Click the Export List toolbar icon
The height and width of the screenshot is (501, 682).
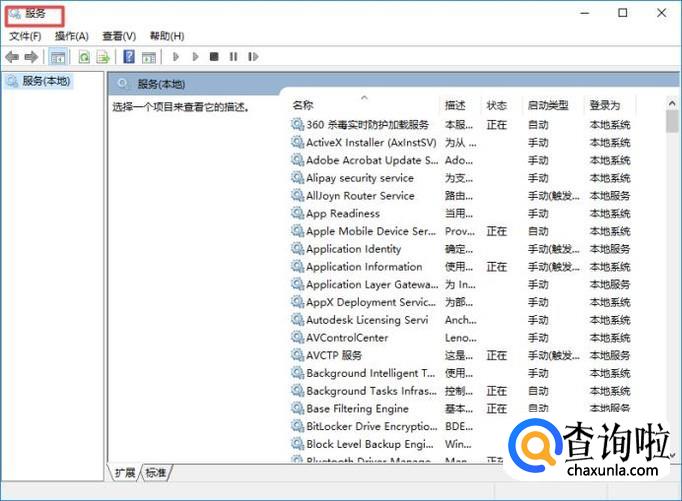tap(103, 57)
